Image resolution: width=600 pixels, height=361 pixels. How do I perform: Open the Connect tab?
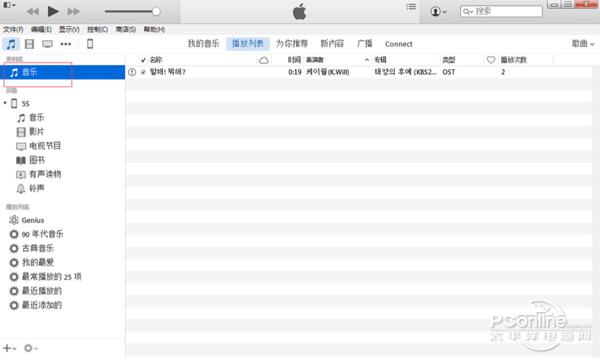tap(398, 44)
